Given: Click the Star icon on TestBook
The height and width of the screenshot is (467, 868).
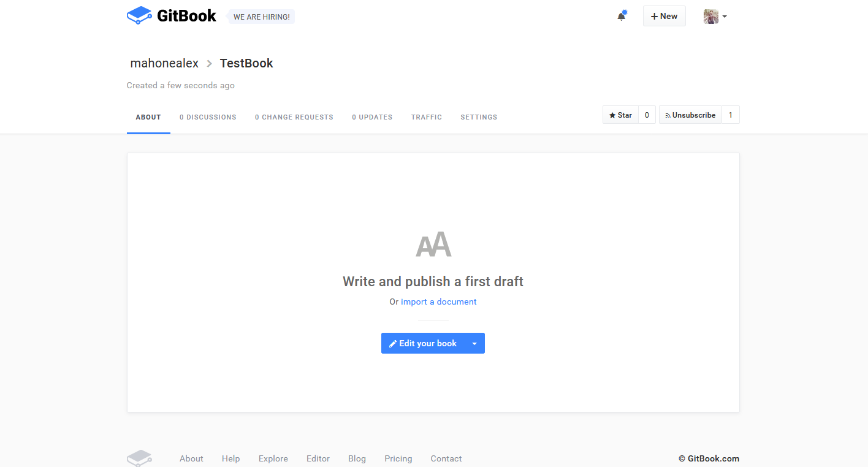Looking at the screenshot, I should [612, 115].
